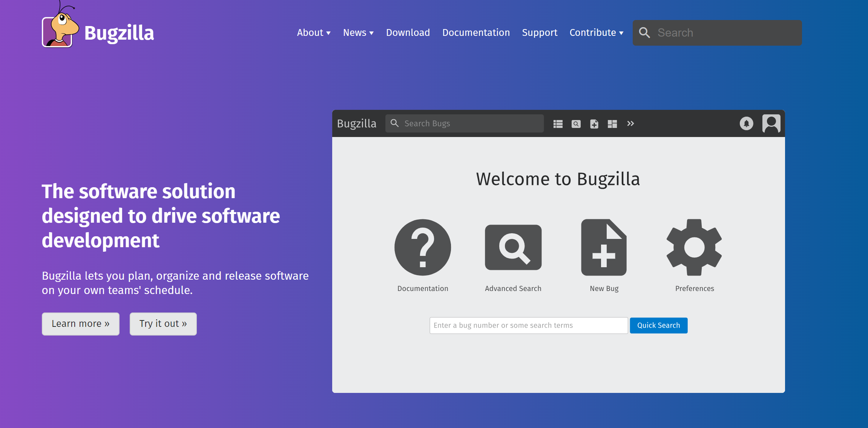This screenshot has width=868, height=428.
Task: Click the large New Bug file icon
Action: (604, 248)
